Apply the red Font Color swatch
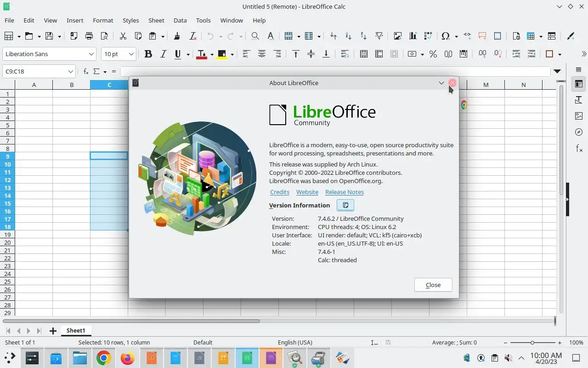The height and width of the screenshot is (368, 588). pos(201,54)
